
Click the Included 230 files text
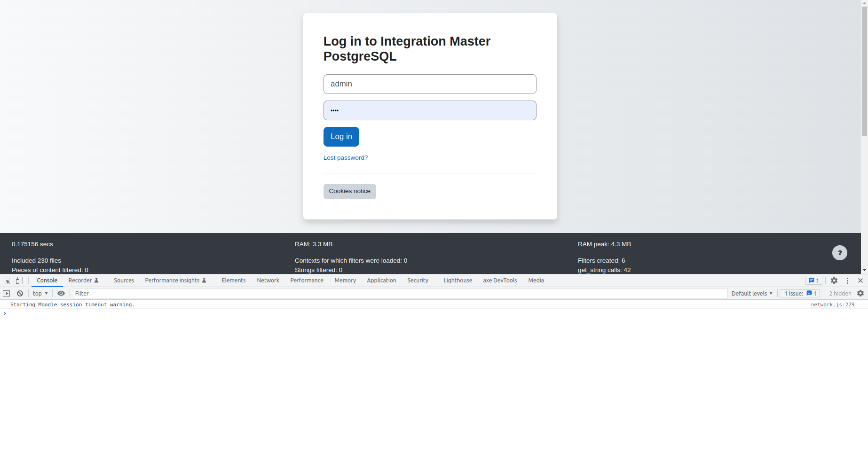[x=36, y=261]
